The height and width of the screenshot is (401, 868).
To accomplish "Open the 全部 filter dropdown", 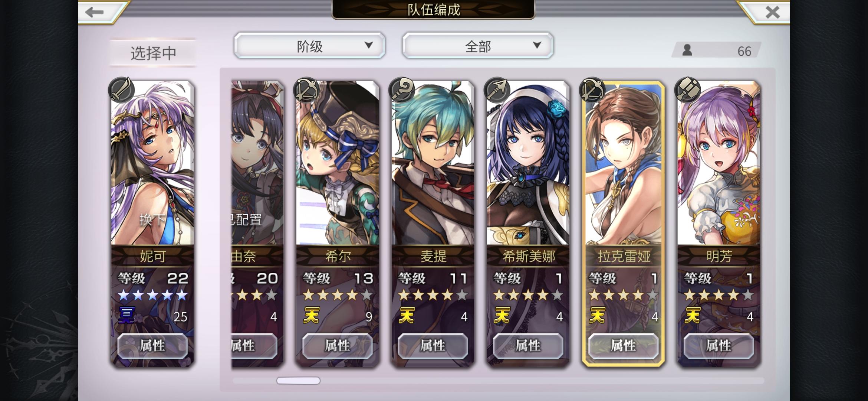I will tap(478, 46).
